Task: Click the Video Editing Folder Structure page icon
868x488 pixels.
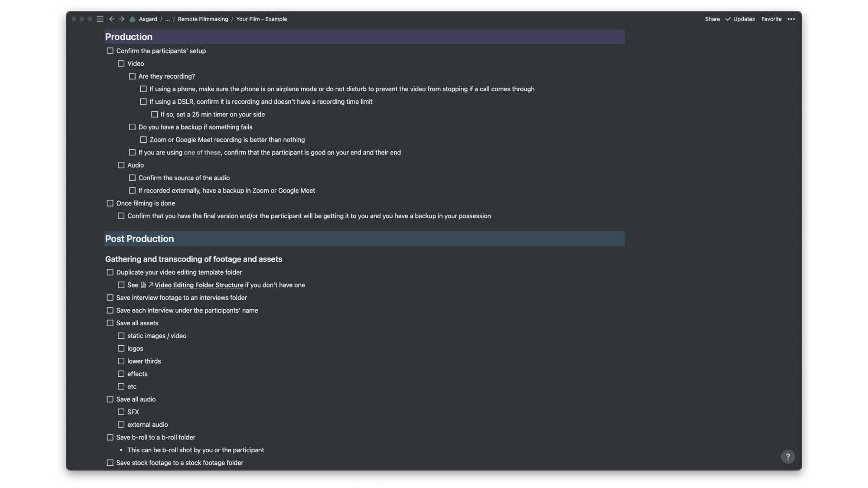Action: pos(143,285)
